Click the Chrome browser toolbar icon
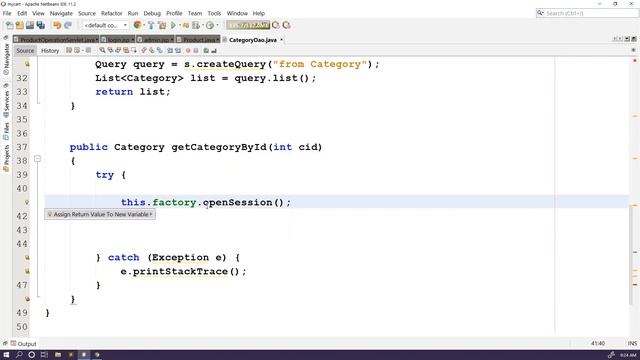 coord(138,25)
